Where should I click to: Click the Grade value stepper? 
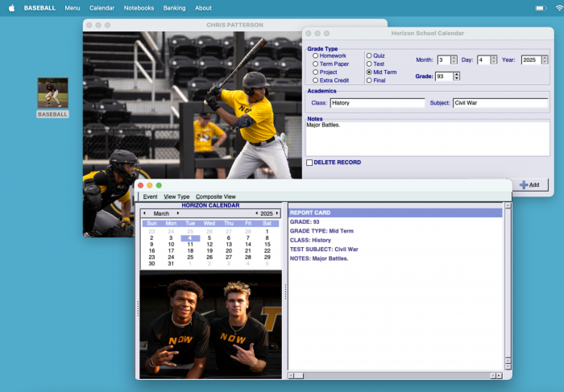(457, 76)
